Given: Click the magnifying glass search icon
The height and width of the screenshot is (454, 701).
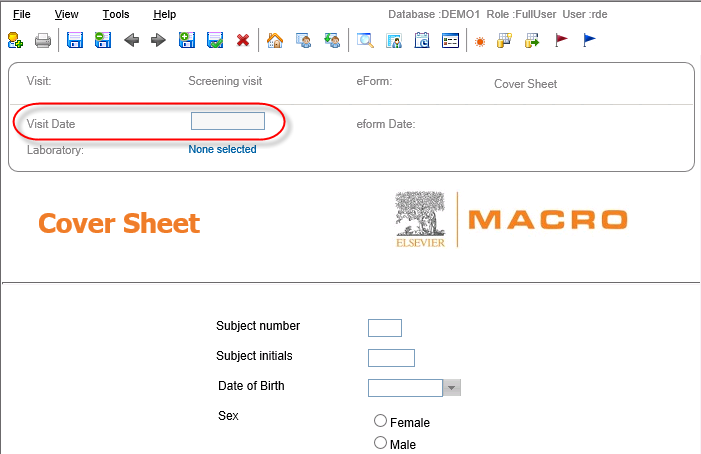Looking at the screenshot, I should 365,41.
